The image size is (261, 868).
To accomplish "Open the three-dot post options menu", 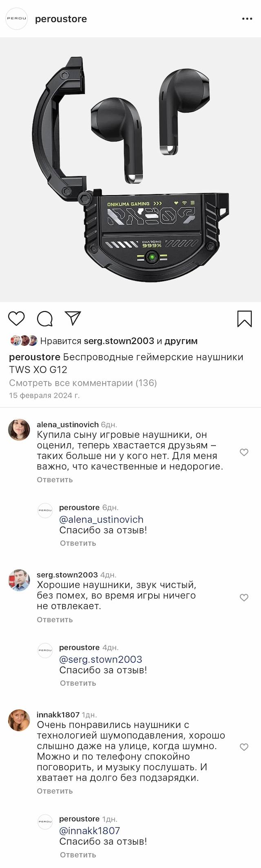I will [x=247, y=19].
